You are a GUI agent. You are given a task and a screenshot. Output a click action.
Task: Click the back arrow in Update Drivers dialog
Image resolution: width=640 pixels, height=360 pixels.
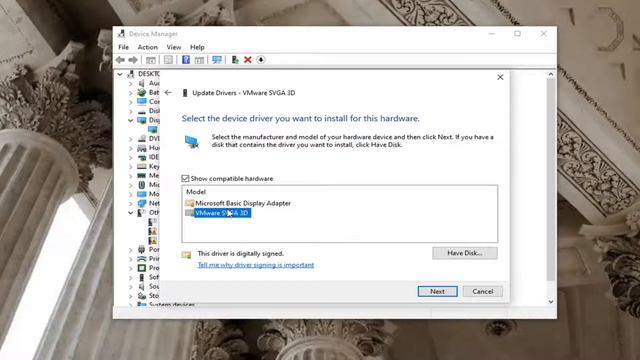click(168, 93)
